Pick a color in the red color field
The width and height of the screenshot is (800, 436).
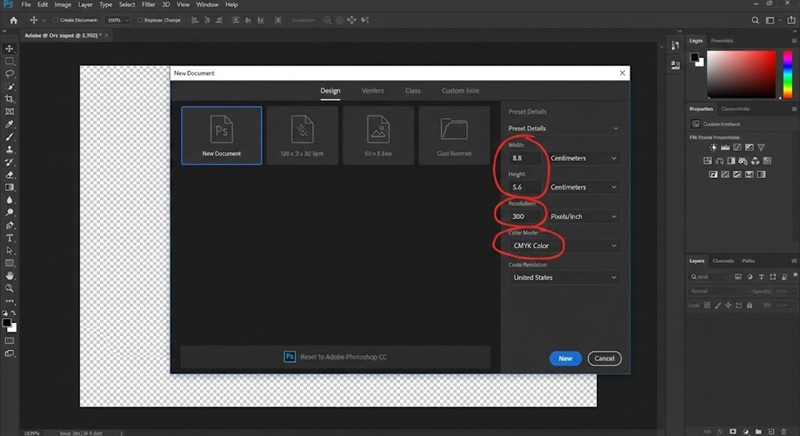pyautogui.click(x=741, y=74)
